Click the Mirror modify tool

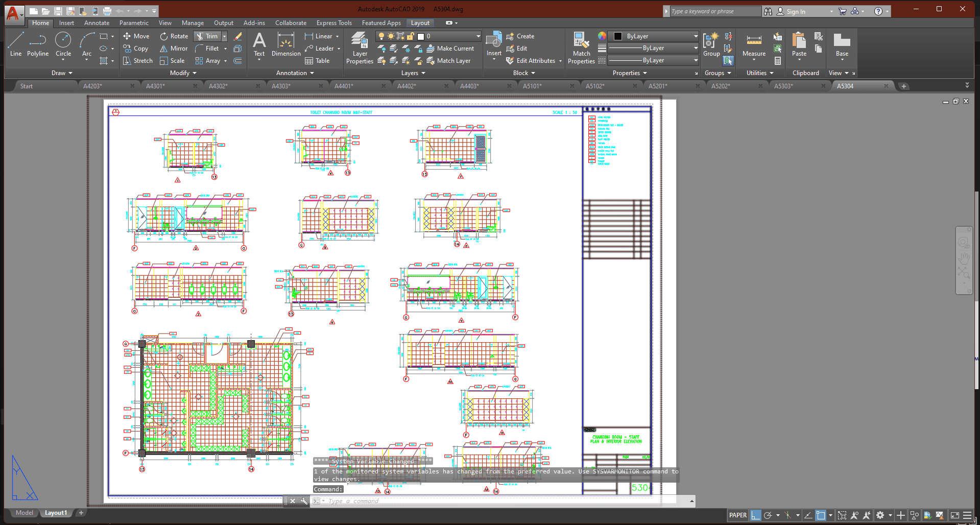click(x=174, y=49)
